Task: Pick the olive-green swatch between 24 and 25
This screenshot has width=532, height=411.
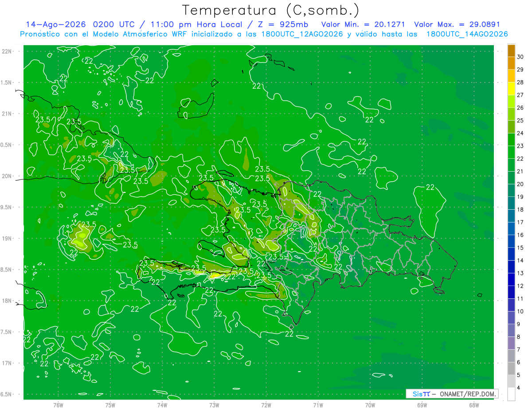Action: [x=511, y=127]
